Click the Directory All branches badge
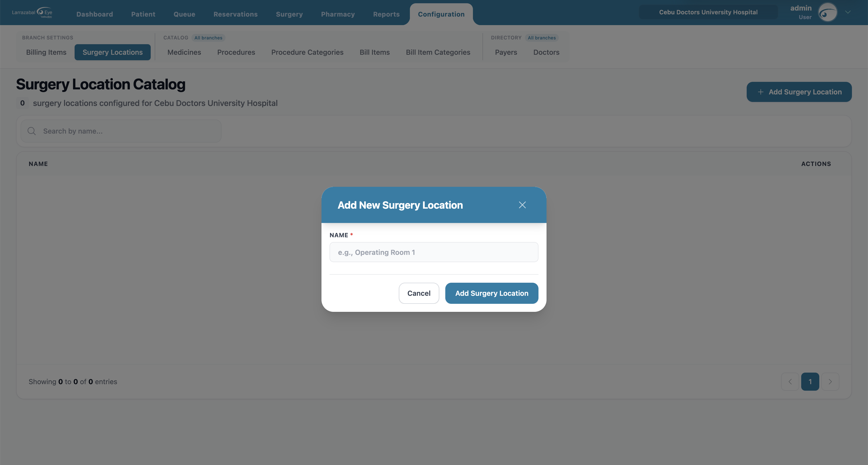Viewport: 868px width, 465px height. pos(541,38)
